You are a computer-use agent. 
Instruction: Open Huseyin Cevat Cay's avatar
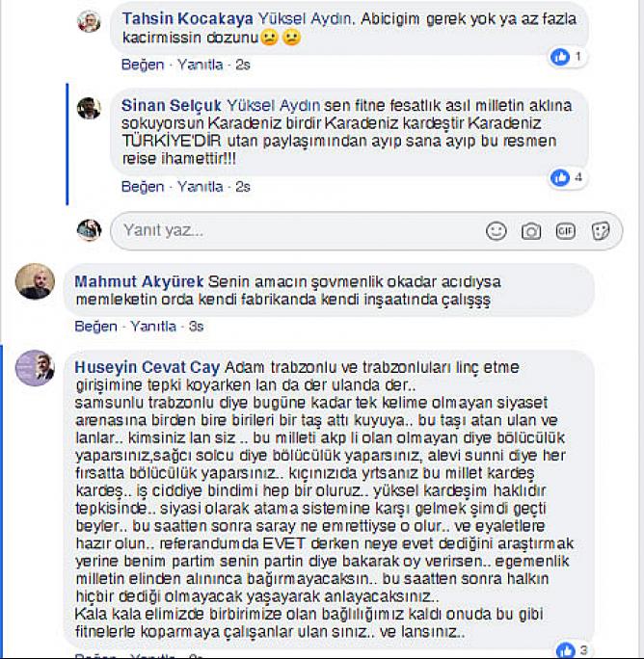coord(35,367)
